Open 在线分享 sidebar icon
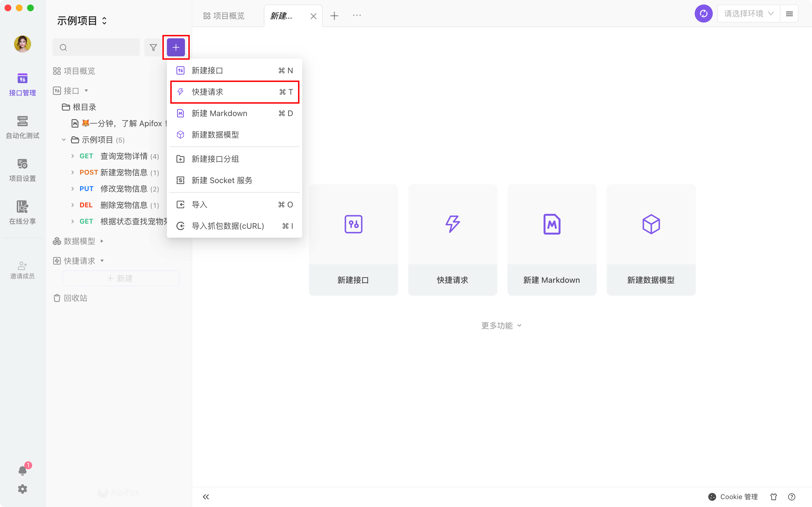Screen dimensions: 812x507 point(23,212)
